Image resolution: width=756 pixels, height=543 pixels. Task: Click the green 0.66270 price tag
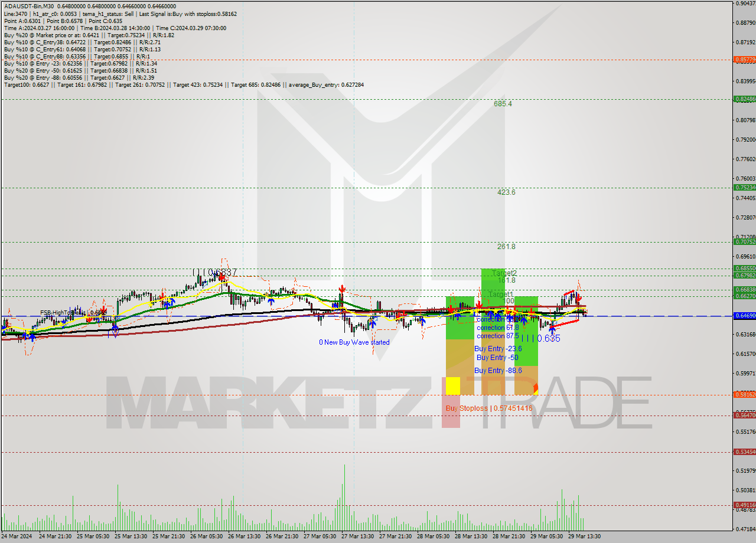pyautogui.click(x=744, y=297)
